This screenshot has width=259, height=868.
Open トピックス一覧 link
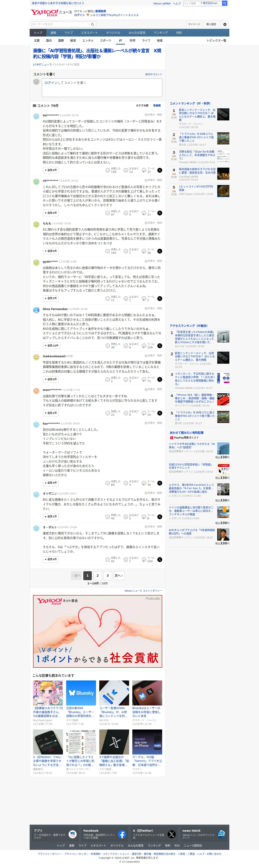click(216, 40)
